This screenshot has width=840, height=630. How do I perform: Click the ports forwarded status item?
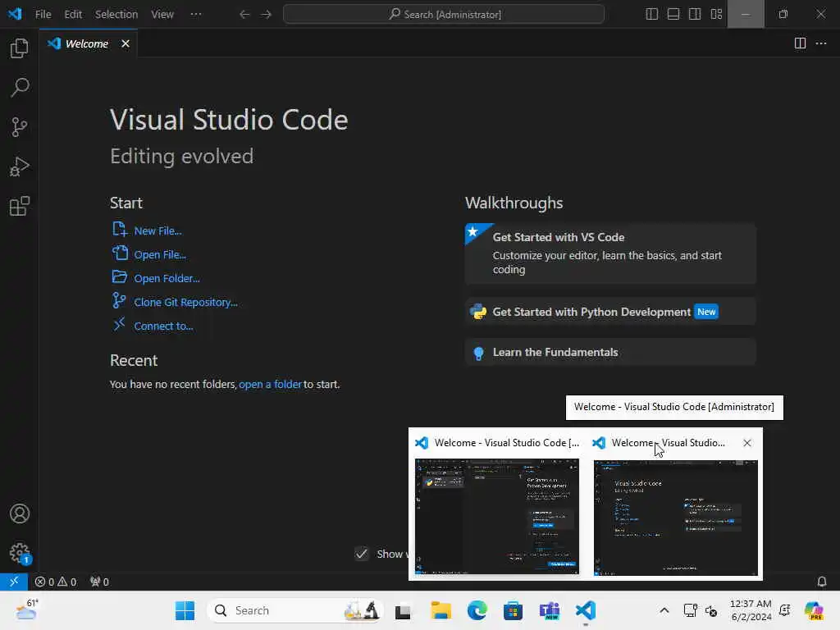coord(99,582)
